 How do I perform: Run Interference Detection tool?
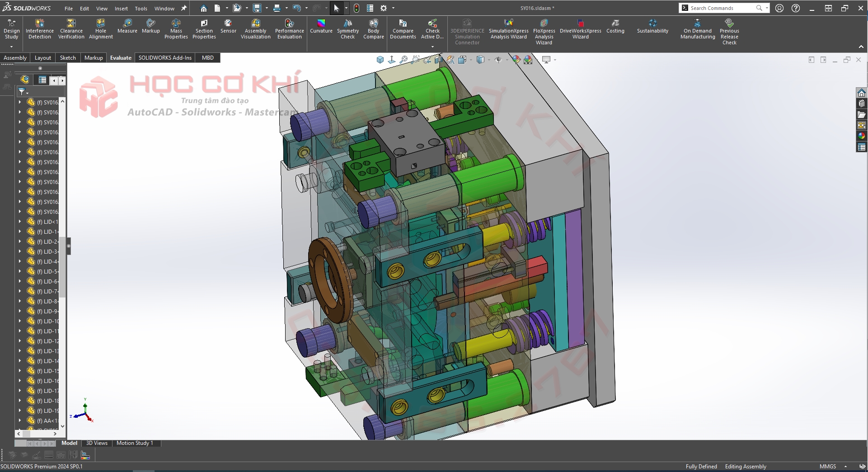[40, 29]
